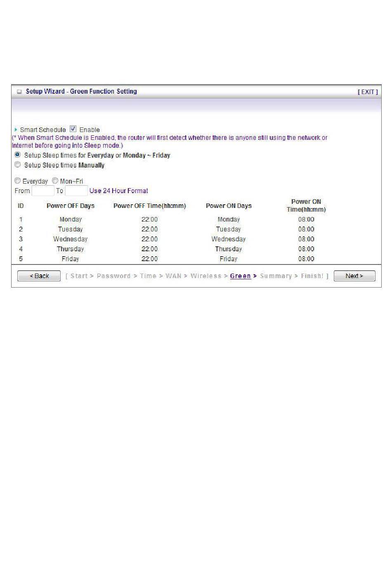Select Friday in Power OFF Days column
This screenshot has width=392, height=583.
70,259
